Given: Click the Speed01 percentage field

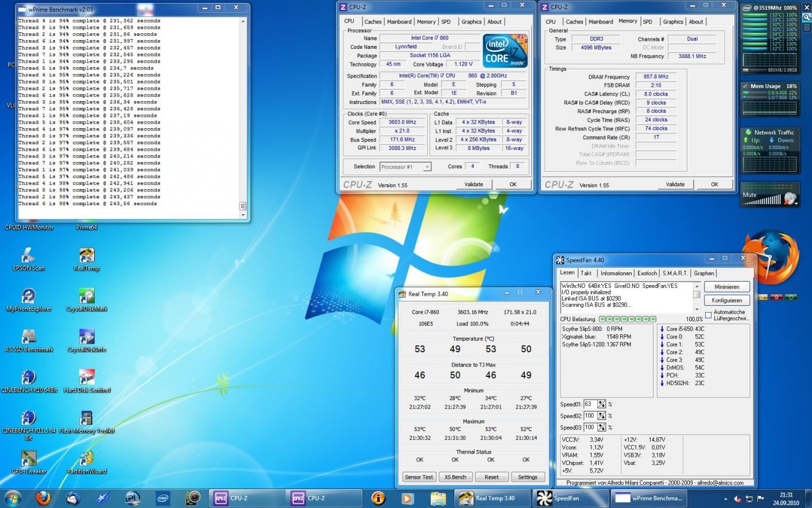Looking at the screenshot, I should [590, 404].
